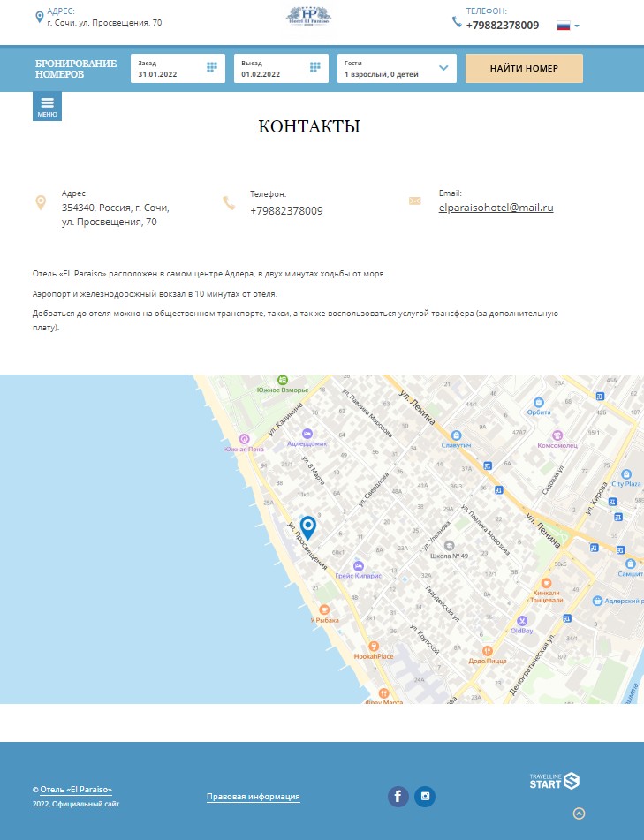The width and height of the screenshot is (644, 840).
Task: Select check-out date field 01.02.2022
Action: 281,69
